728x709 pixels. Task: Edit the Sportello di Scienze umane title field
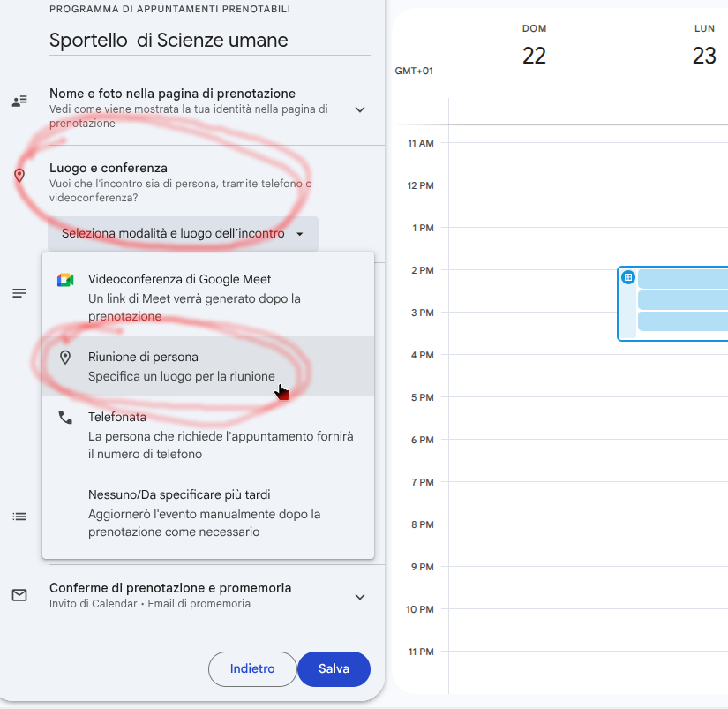coord(210,41)
